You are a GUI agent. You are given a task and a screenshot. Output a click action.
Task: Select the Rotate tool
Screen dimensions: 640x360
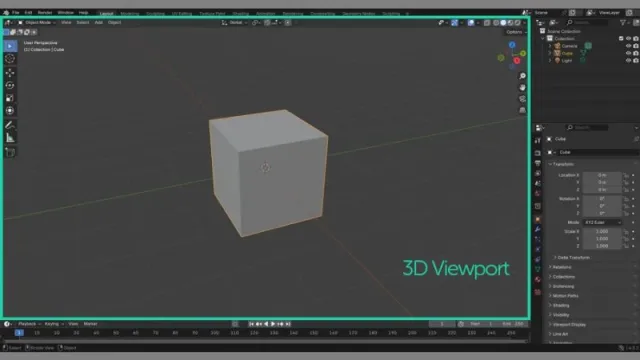[10, 85]
